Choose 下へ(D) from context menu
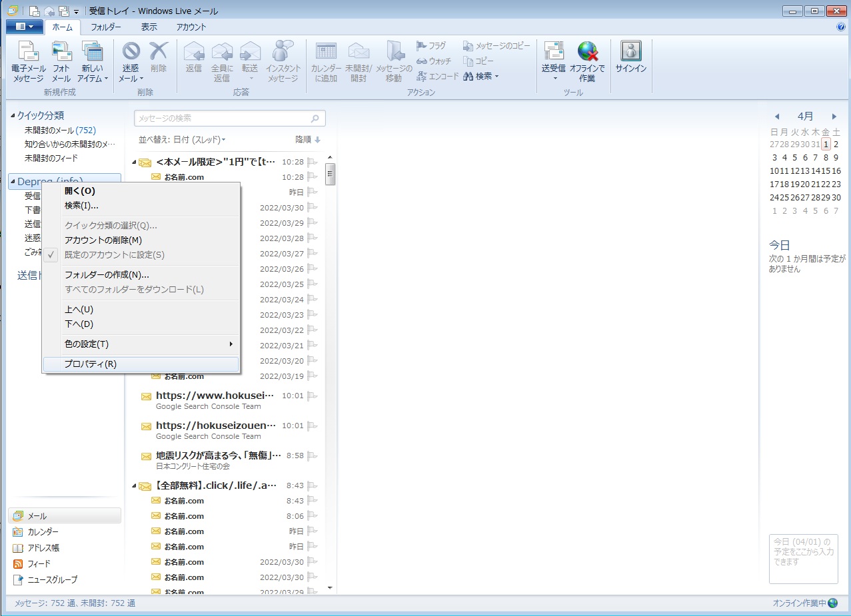This screenshot has height=616, width=851. click(141, 324)
